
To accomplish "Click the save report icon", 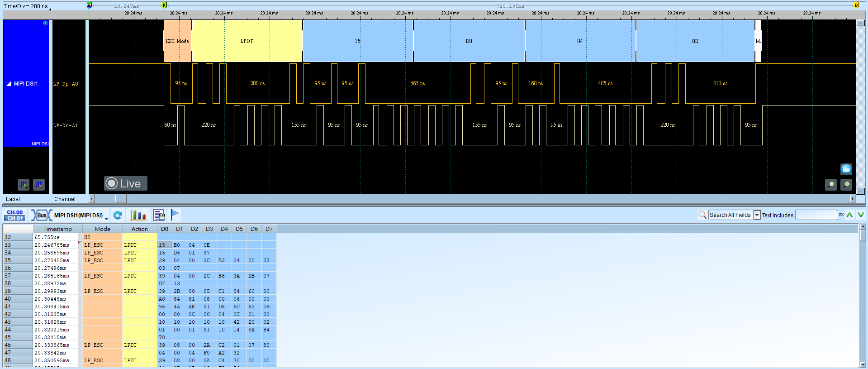I will (x=159, y=215).
